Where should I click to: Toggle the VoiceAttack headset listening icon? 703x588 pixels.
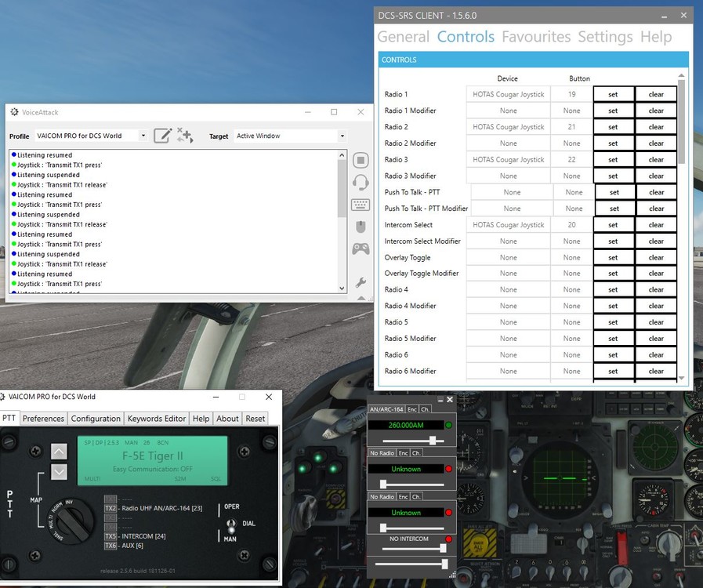[361, 183]
